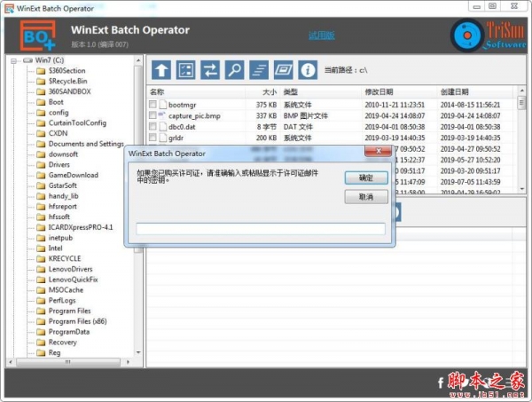This screenshot has width=532, height=402.
Task: Click the license key input field
Action: (261, 228)
